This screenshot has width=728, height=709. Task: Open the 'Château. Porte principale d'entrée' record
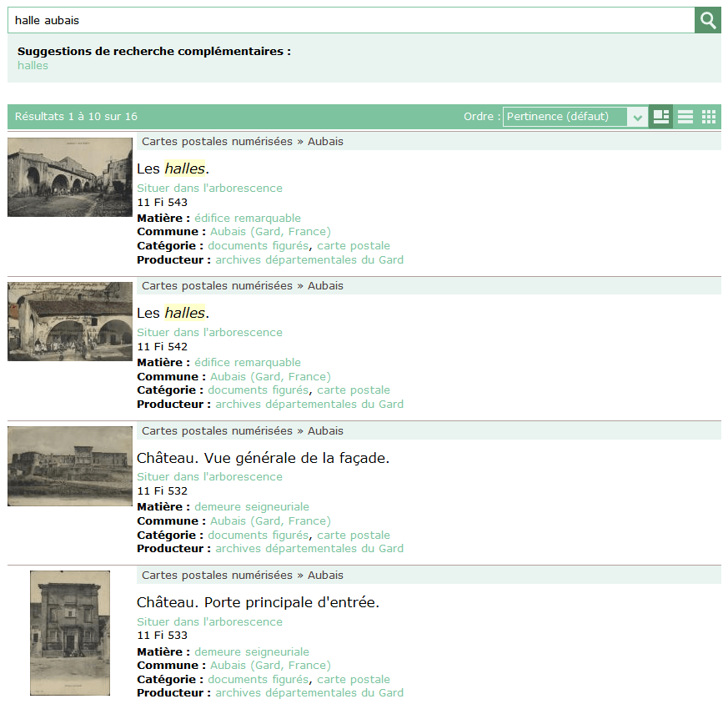pyautogui.click(x=259, y=601)
